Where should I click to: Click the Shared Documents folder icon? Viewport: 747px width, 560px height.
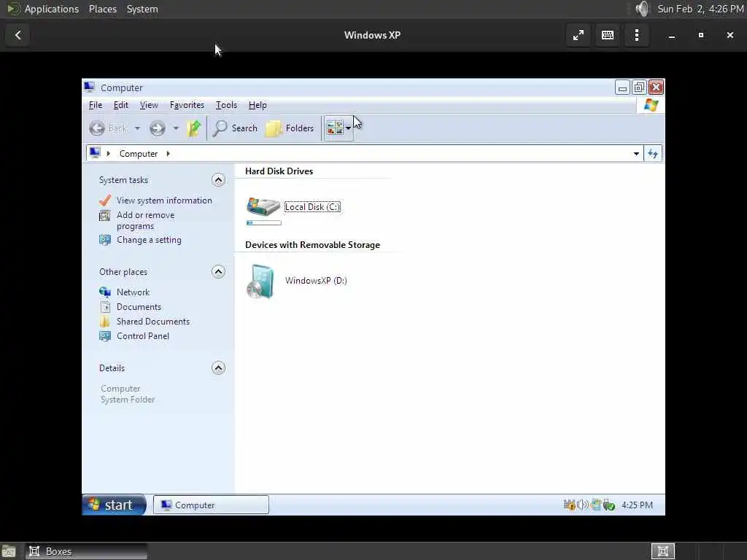(x=105, y=322)
